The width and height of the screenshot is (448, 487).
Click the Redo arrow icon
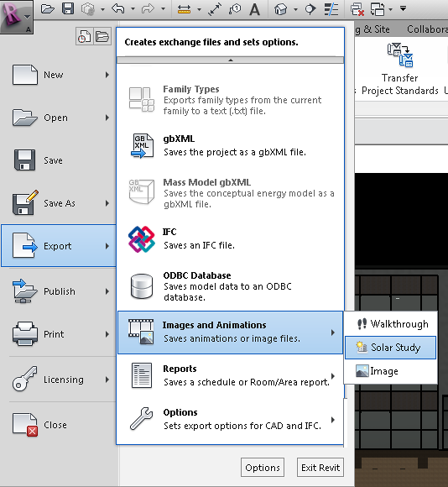tap(148, 8)
